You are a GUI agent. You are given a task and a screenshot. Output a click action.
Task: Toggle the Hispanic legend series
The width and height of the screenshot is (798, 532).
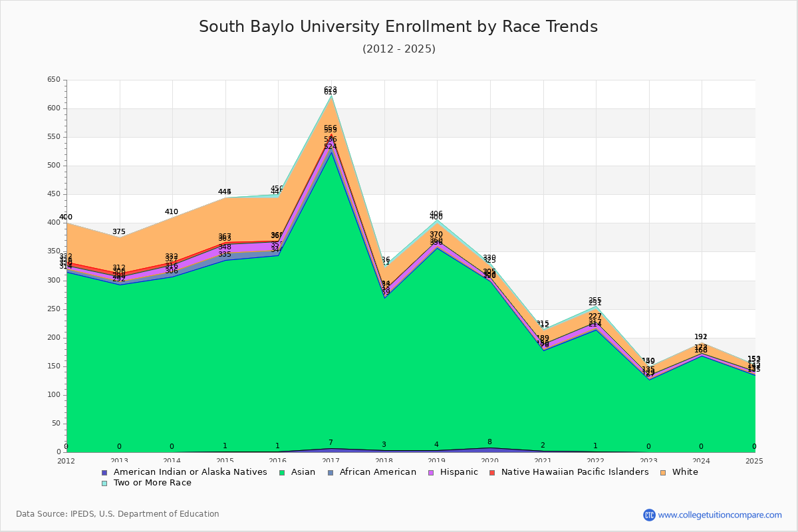[x=452, y=472]
